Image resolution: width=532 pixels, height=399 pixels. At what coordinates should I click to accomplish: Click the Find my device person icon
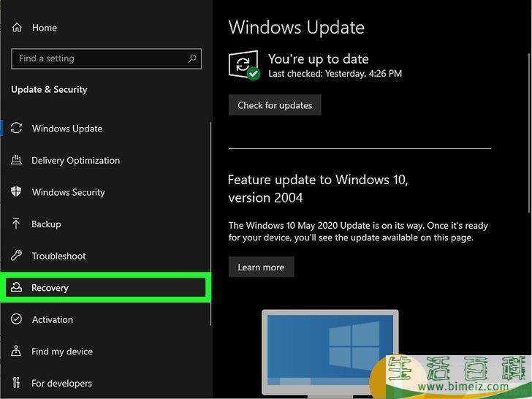coord(17,351)
